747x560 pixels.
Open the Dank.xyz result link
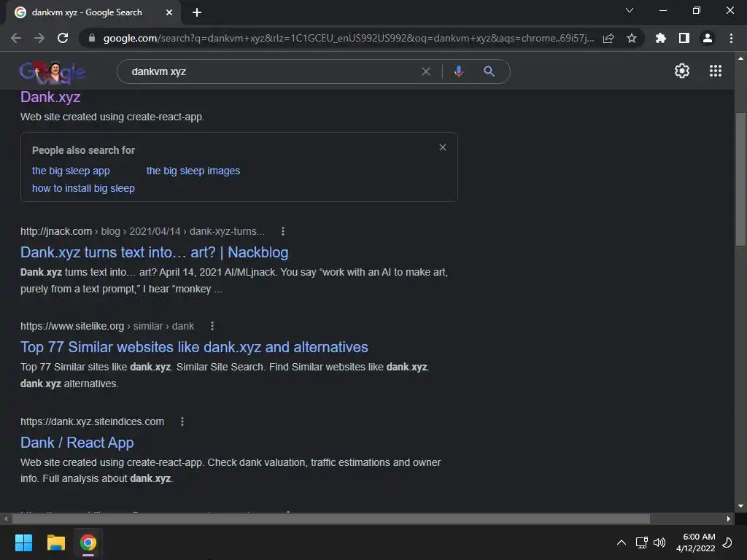coord(50,97)
